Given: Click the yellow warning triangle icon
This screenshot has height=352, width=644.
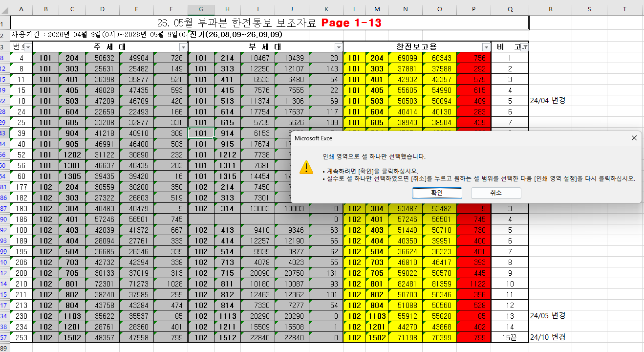Looking at the screenshot, I should (x=307, y=167).
